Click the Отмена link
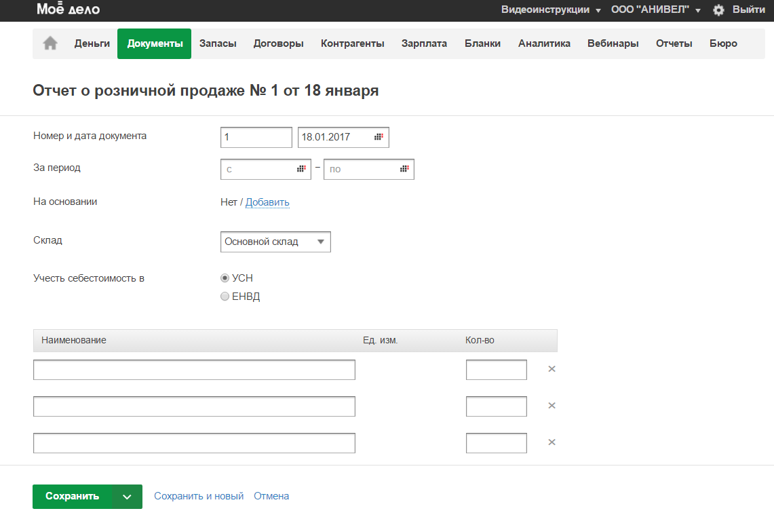The image size is (774, 532). [271, 496]
